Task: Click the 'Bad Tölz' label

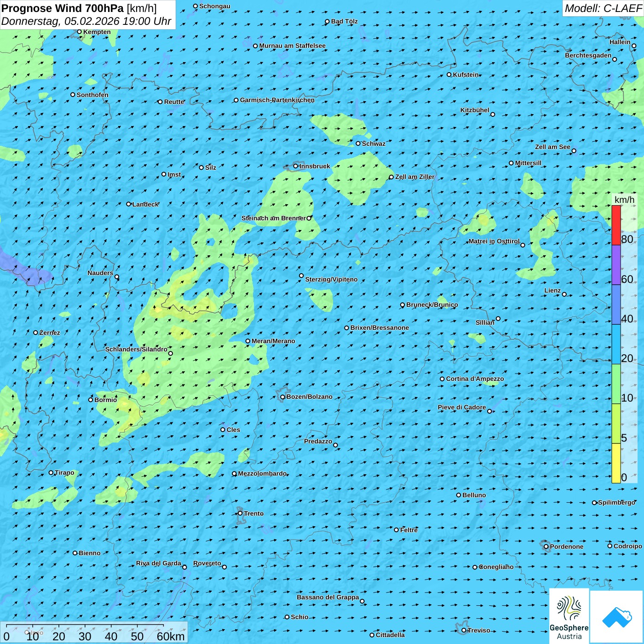Action: pos(345,21)
